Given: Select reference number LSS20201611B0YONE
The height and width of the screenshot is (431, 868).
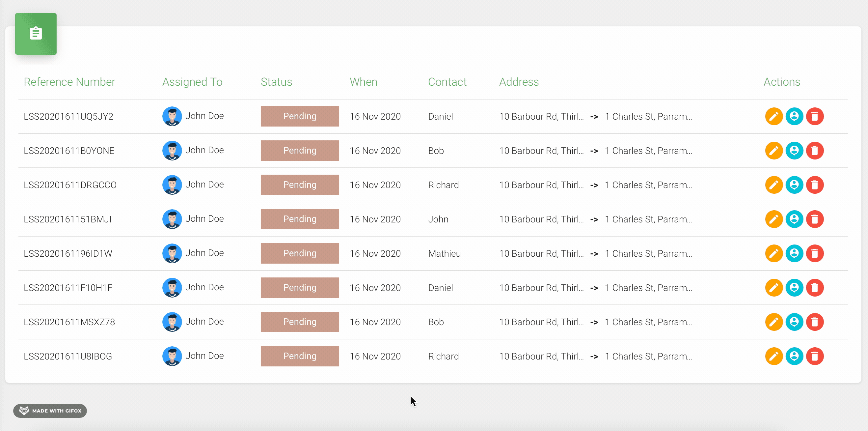Looking at the screenshot, I should point(69,150).
